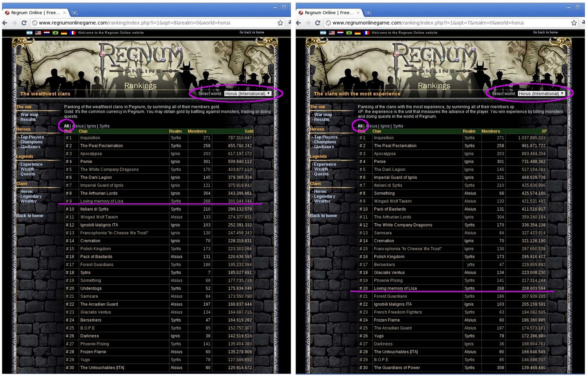
Task: Click Inquisition clan in wealthiest ranking
Action: click(x=90, y=138)
